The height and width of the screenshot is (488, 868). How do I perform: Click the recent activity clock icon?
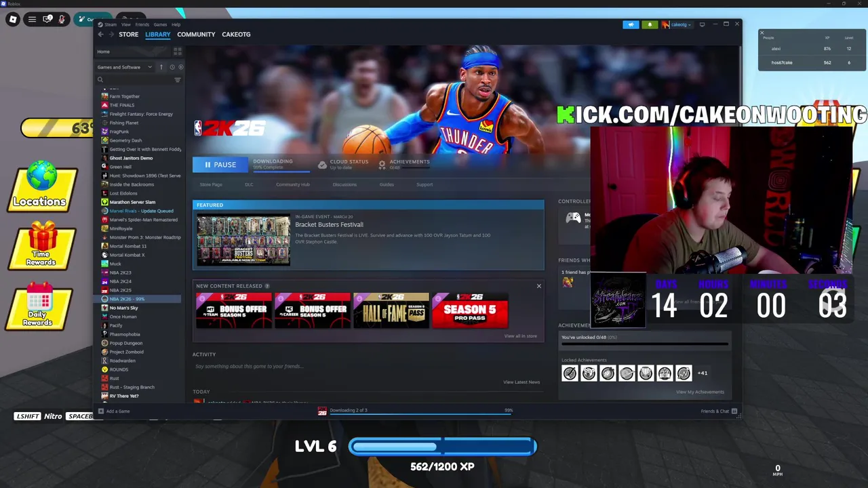click(x=172, y=67)
